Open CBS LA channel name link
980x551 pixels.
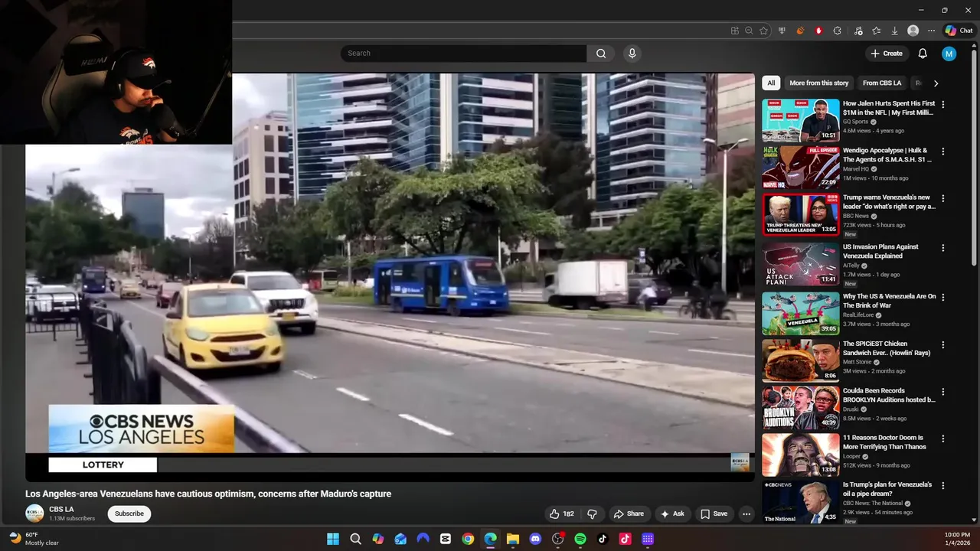tap(61, 510)
